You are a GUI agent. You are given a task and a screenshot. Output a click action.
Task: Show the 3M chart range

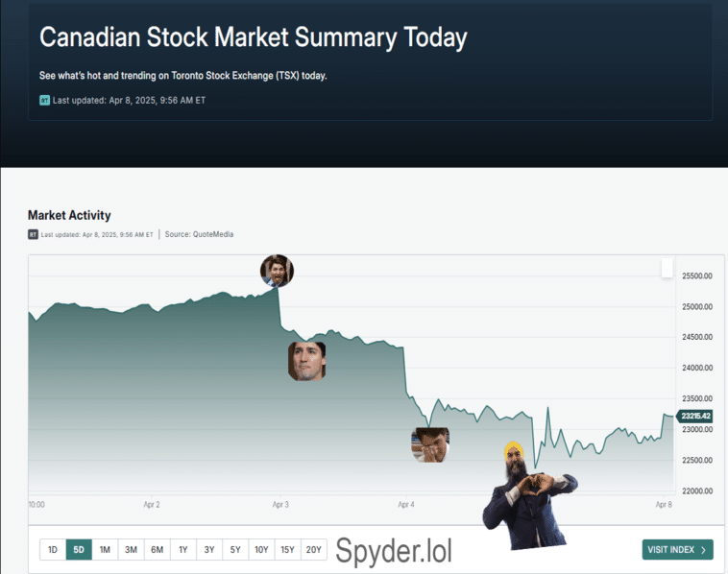[x=131, y=550]
